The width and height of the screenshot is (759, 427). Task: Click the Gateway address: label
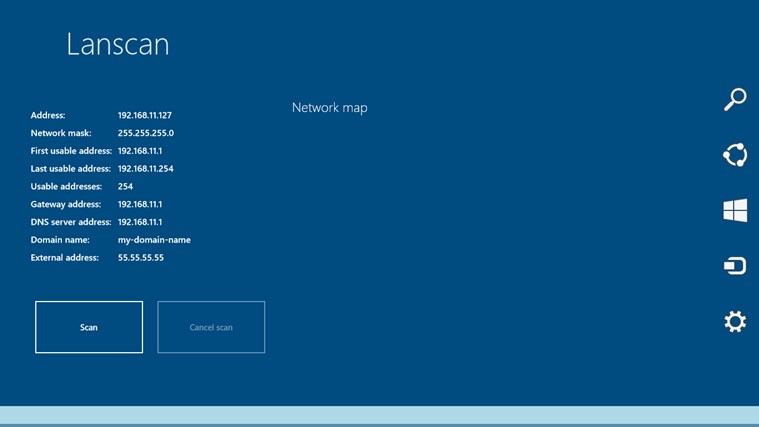click(x=66, y=204)
